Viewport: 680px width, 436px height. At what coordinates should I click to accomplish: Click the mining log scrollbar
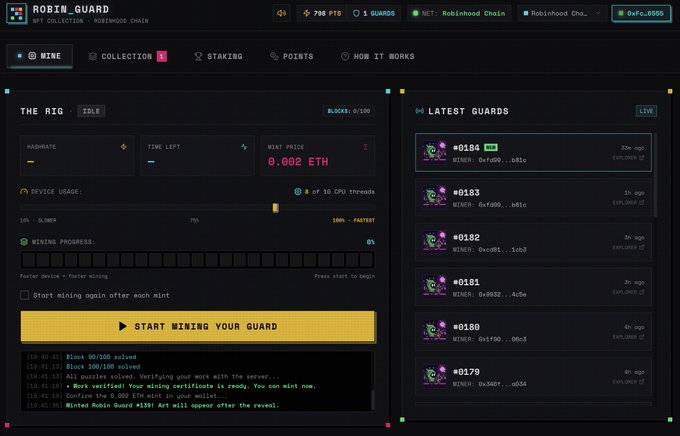372,399
